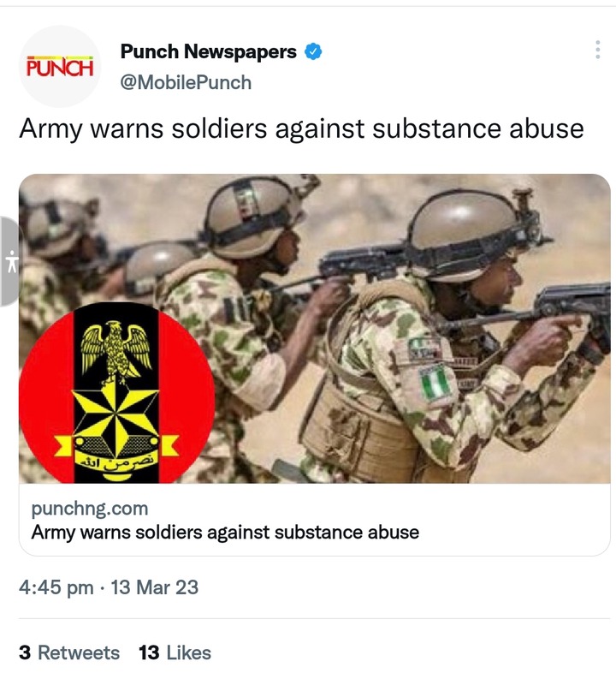Screen dimensions: 616x673
Task: Open the article card title link
Action: [225, 533]
